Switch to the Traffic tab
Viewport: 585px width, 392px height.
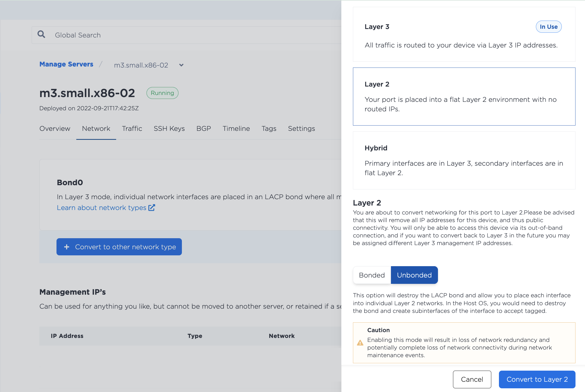[x=132, y=128]
